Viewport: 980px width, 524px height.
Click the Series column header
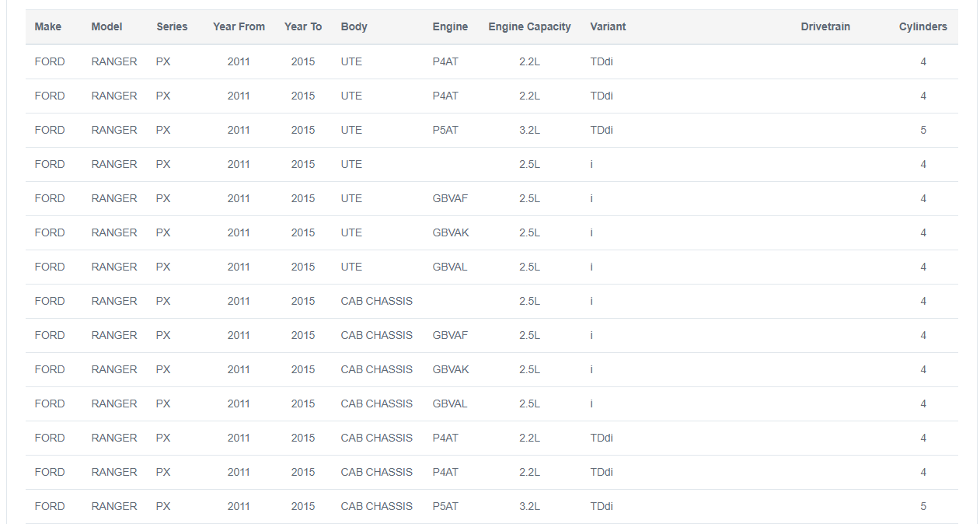pyautogui.click(x=172, y=26)
